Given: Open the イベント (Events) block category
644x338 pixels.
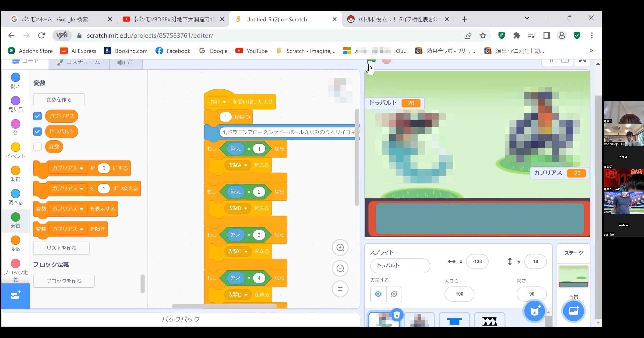Looking at the screenshot, I should point(15,151).
